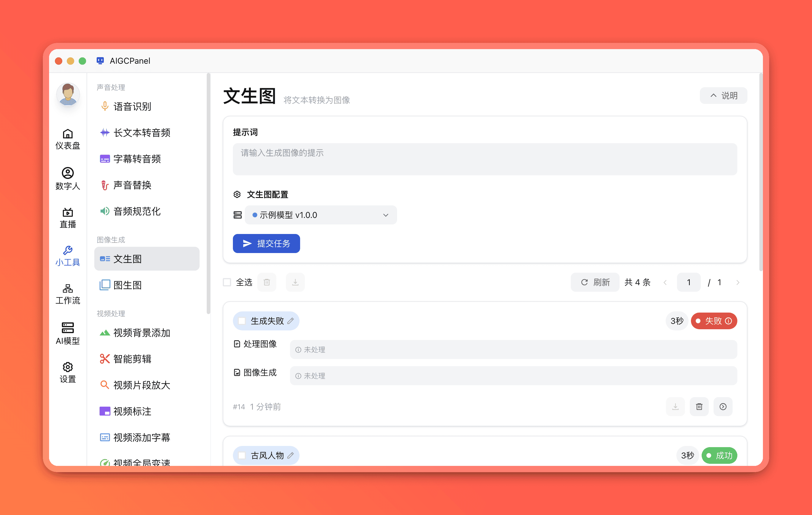Open the 视频片段放大 tool
This screenshot has width=812, height=515.
pyautogui.click(x=147, y=385)
